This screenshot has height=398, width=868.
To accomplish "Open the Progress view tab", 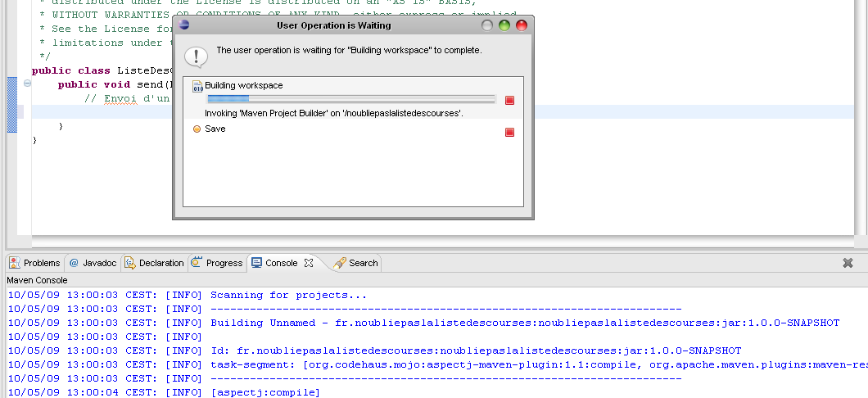I will 217,263.
